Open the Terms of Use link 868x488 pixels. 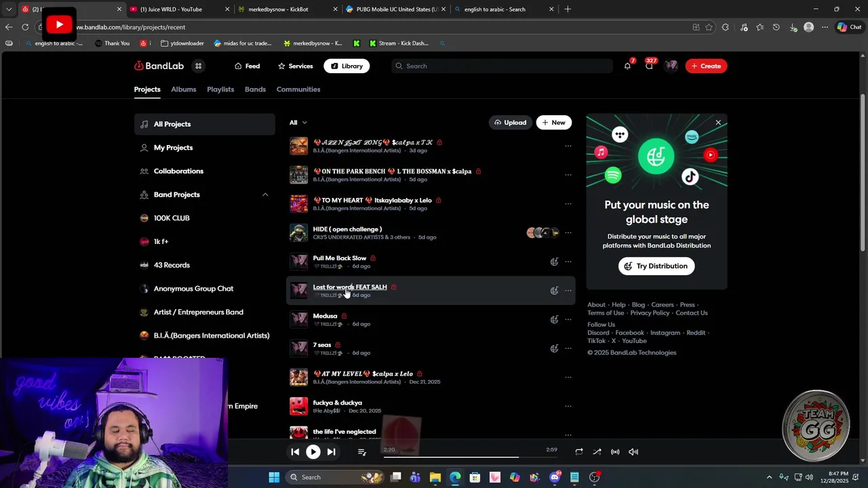[x=606, y=313]
